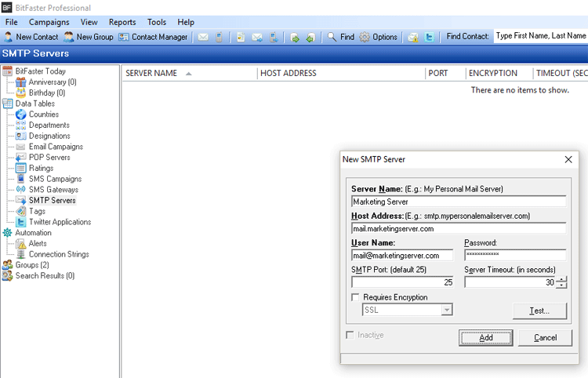
Task: Click the Test... button
Action: [539, 311]
